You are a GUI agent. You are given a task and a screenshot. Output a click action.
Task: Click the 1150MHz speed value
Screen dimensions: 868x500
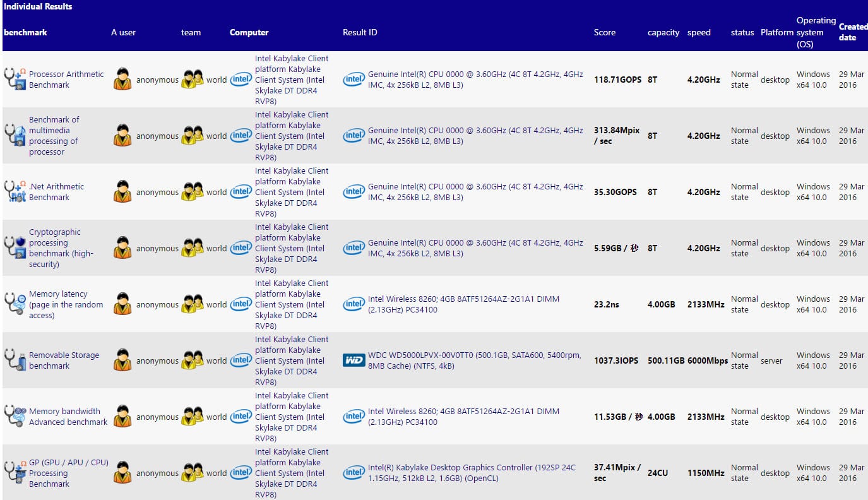(706, 473)
